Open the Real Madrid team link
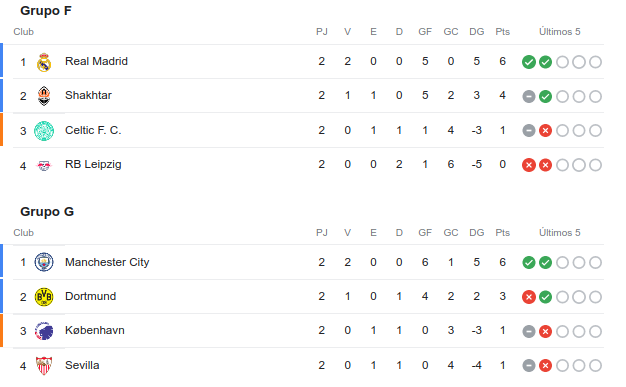 point(96,61)
